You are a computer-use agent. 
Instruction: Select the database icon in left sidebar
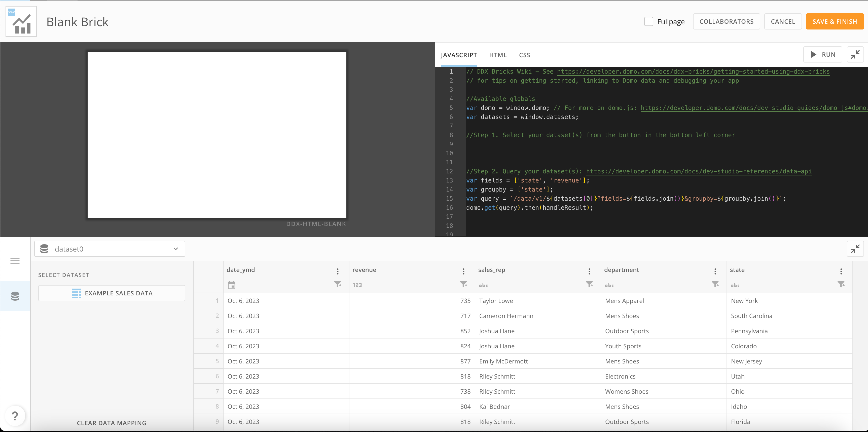15,296
